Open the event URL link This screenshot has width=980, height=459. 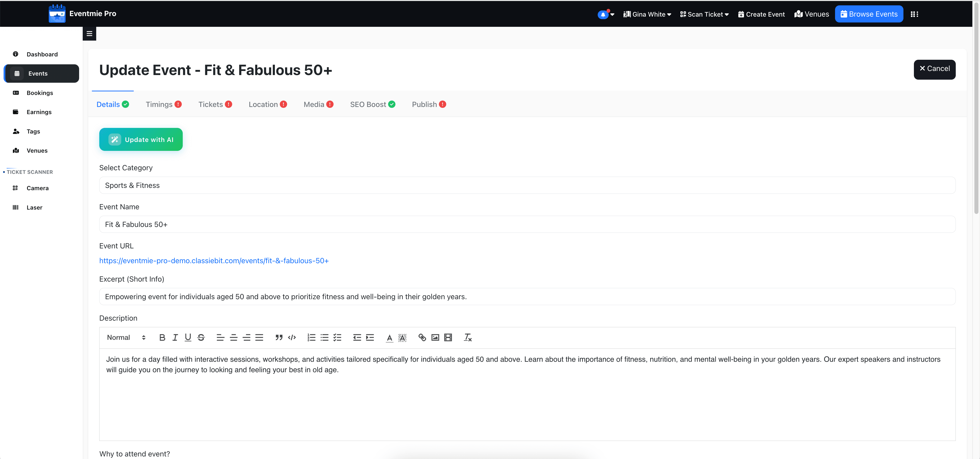coord(214,261)
